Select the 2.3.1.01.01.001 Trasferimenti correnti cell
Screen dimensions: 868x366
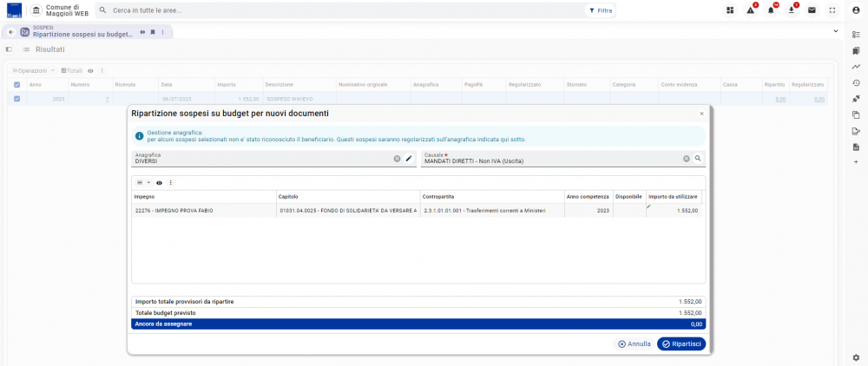[491, 211]
